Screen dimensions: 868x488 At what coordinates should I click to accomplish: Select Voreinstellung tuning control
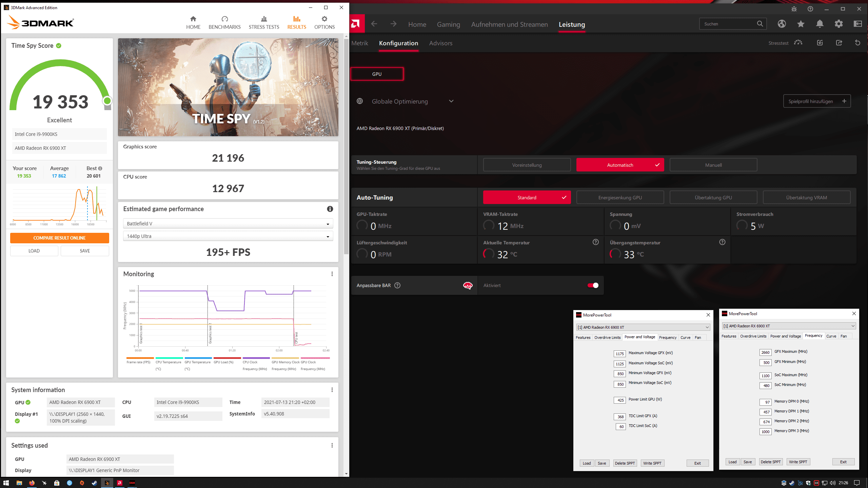tap(527, 165)
